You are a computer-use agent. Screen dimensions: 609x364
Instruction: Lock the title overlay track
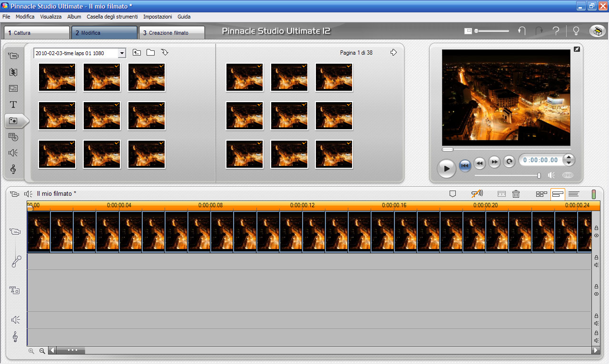click(596, 287)
